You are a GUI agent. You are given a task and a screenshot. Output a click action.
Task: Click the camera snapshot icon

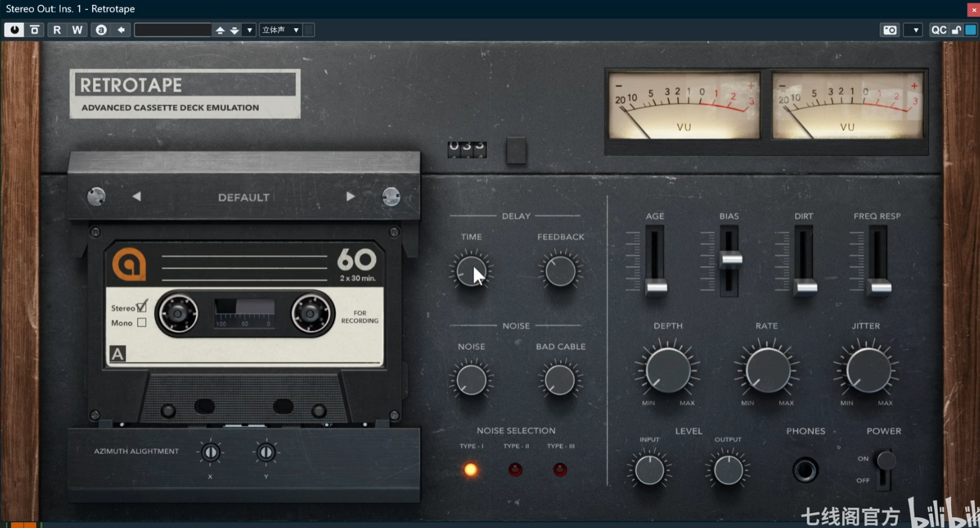[x=890, y=30]
